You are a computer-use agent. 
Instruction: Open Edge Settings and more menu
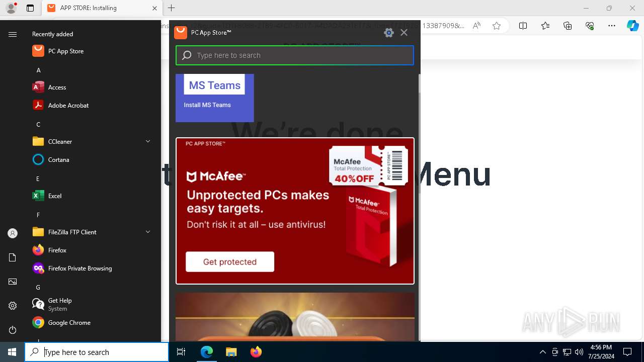click(x=612, y=26)
